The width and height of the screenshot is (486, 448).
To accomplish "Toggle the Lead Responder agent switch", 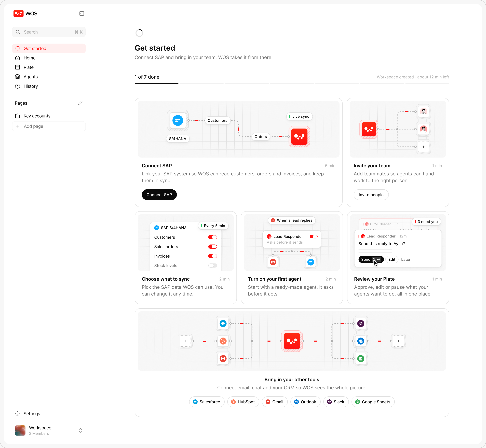I will 314,236.
